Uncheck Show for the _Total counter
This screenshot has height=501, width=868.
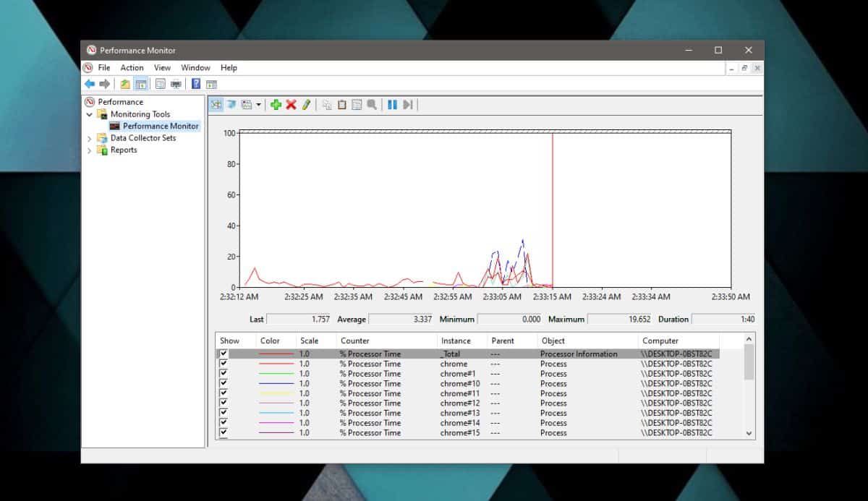tap(224, 354)
